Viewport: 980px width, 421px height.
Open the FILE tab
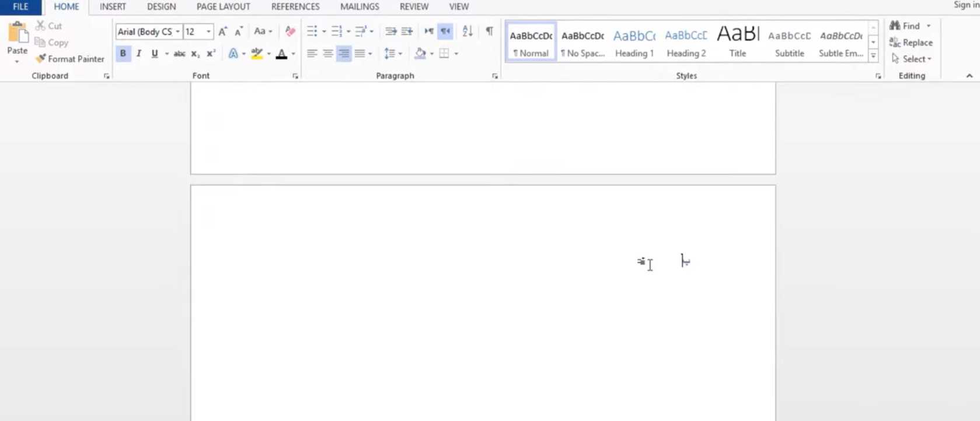click(20, 7)
